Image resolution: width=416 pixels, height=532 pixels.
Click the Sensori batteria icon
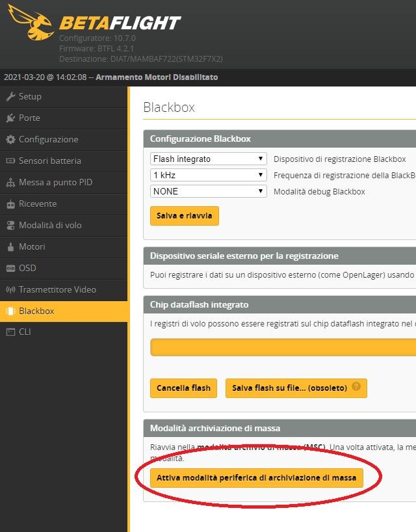coord(10,161)
